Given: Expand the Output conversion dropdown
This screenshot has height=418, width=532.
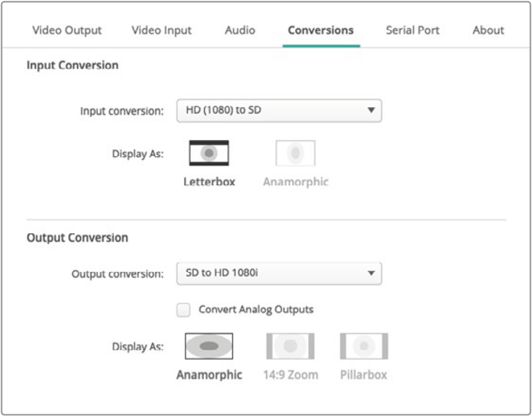Looking at the screenshot, I should 279,273.
